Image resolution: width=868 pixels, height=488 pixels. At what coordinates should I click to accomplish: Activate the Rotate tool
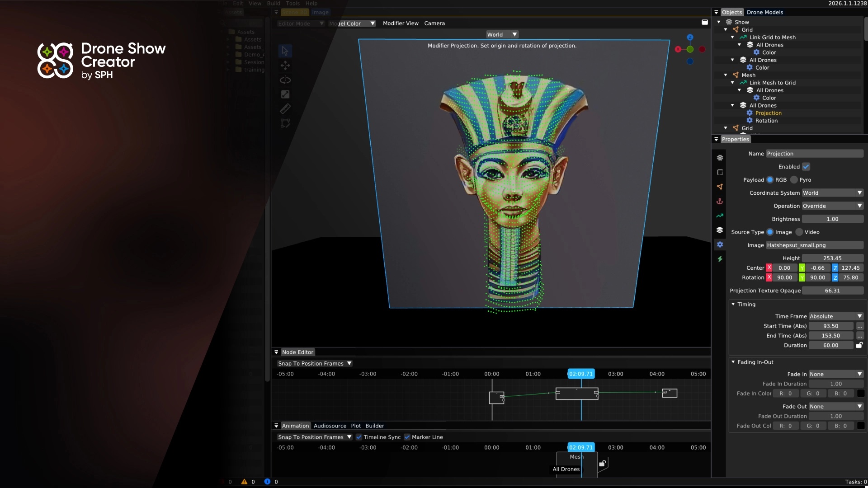[x=285, y=80]
